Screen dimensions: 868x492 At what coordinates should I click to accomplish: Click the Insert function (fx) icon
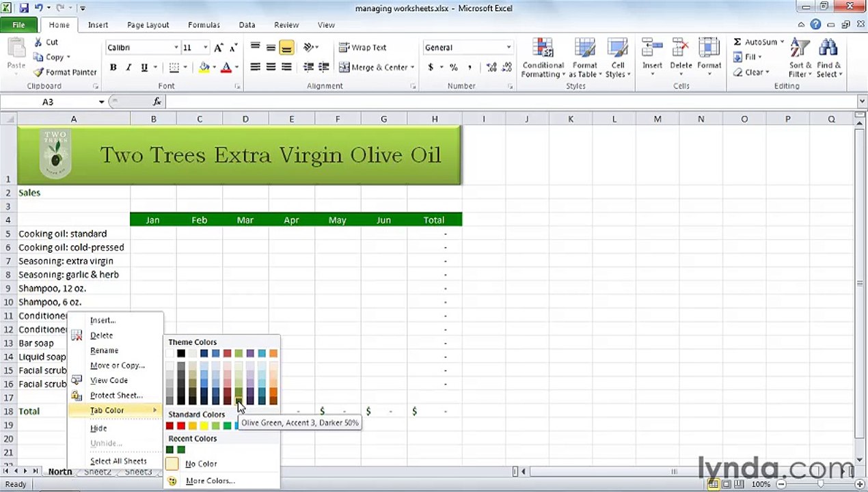click(x=157, y=102)
